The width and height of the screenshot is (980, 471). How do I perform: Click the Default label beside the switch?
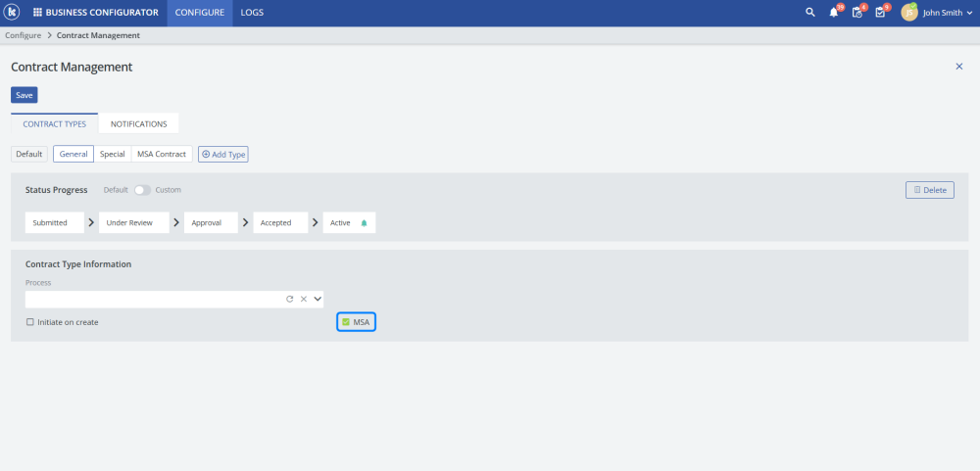pyautogui.click(x=116, y=190)
